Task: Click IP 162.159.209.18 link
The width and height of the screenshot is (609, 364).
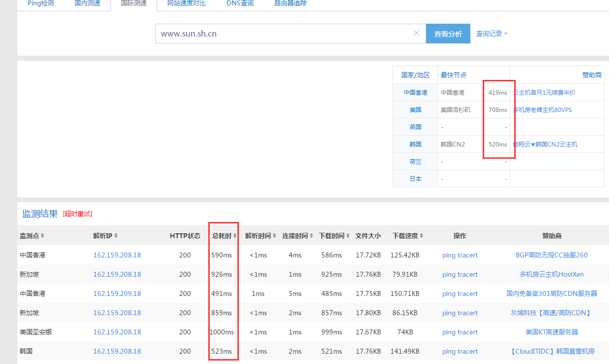Action: click(117, 293)
